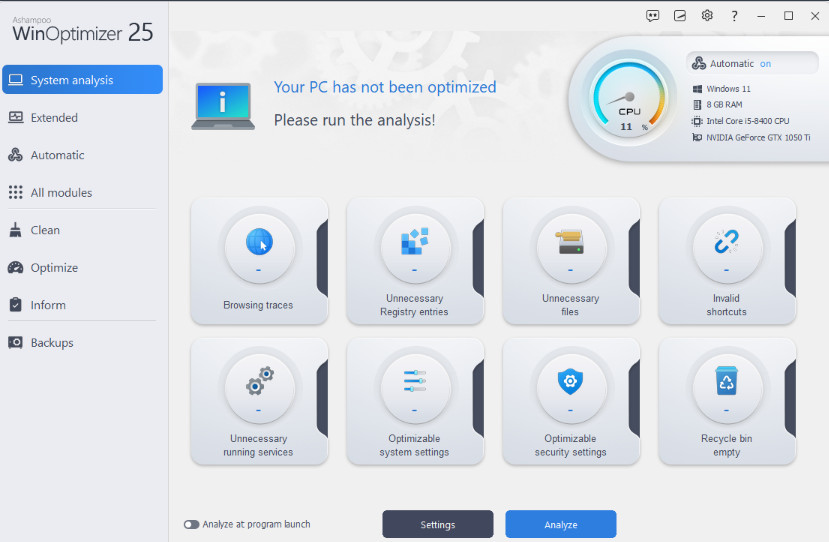Expand Unnecessary running services side tab
Image resolution: width=829 pixels, height=542 pixels.
pos(323,399)
